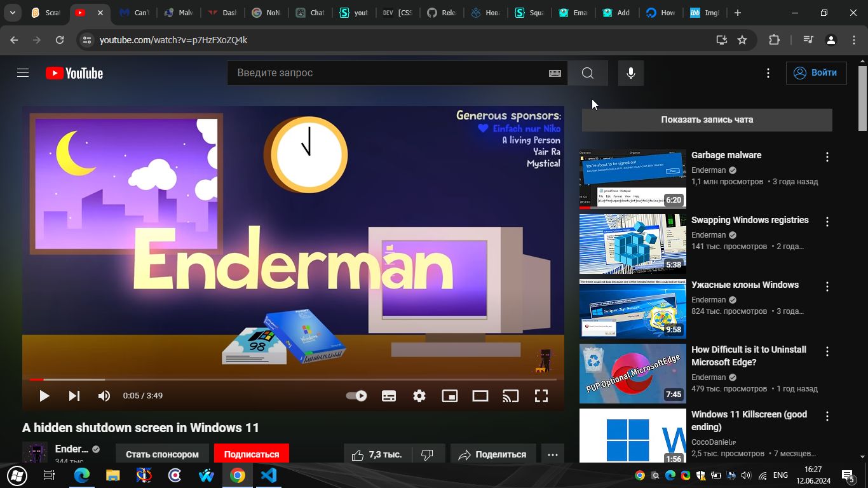
Task: Go back in Chrome
Action: (x=14, y=40)
